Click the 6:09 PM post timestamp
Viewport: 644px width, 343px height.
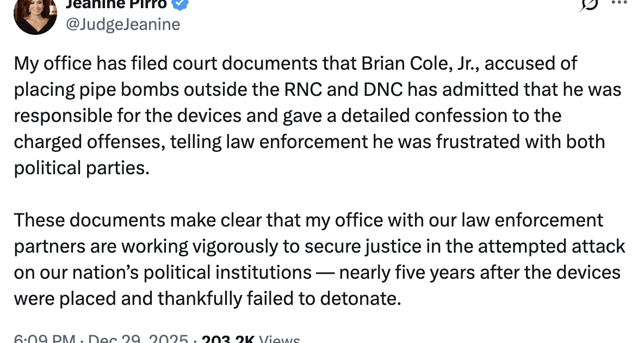[x=45, y=340]
